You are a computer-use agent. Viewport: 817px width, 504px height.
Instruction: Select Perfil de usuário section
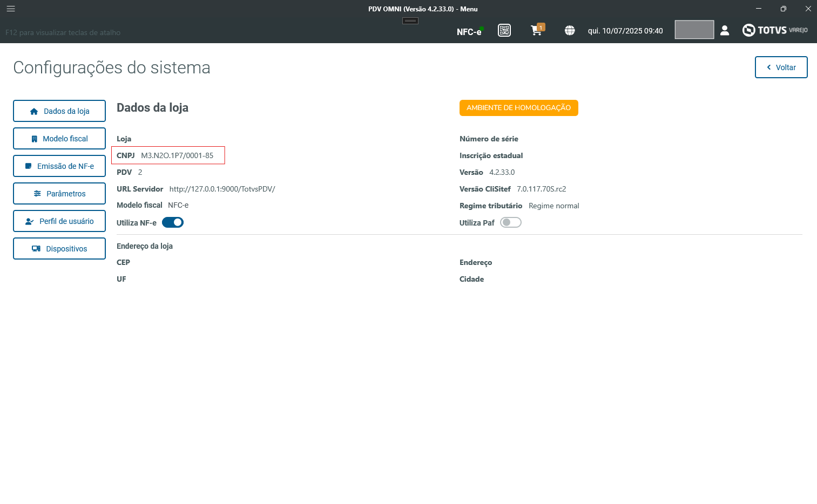59,221
